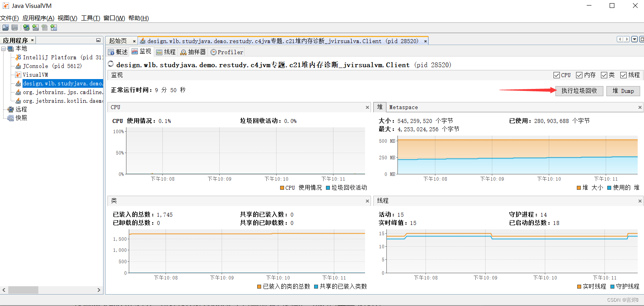Screen dimensions: 644x306
Task: Click the 本地 (Local) computer icon
Action: (x=11, y=49)
